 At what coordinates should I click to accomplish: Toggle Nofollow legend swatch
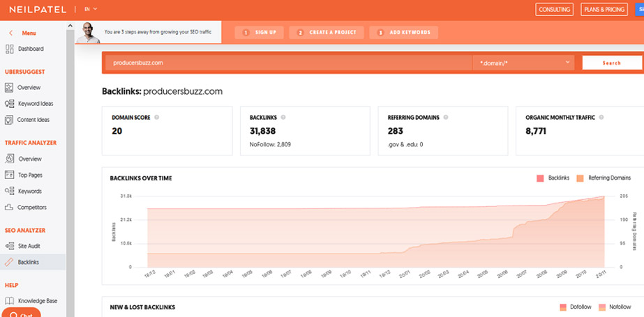click(x=603, y=307)
